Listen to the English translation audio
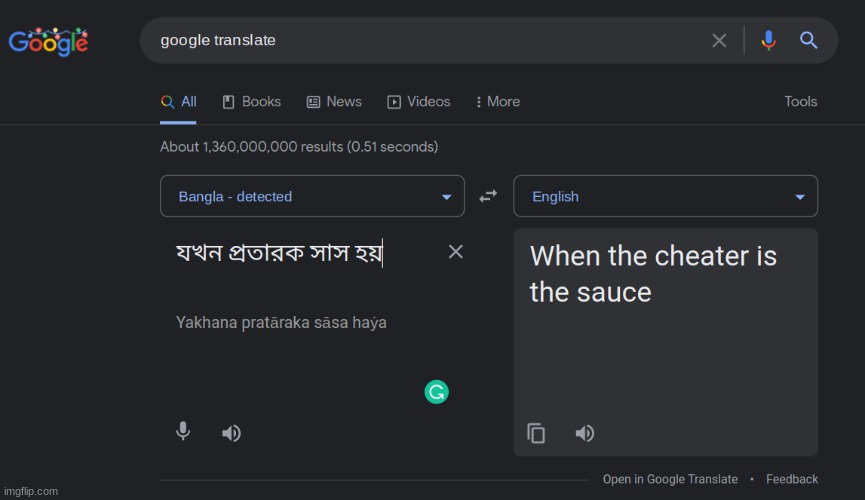 584,433
